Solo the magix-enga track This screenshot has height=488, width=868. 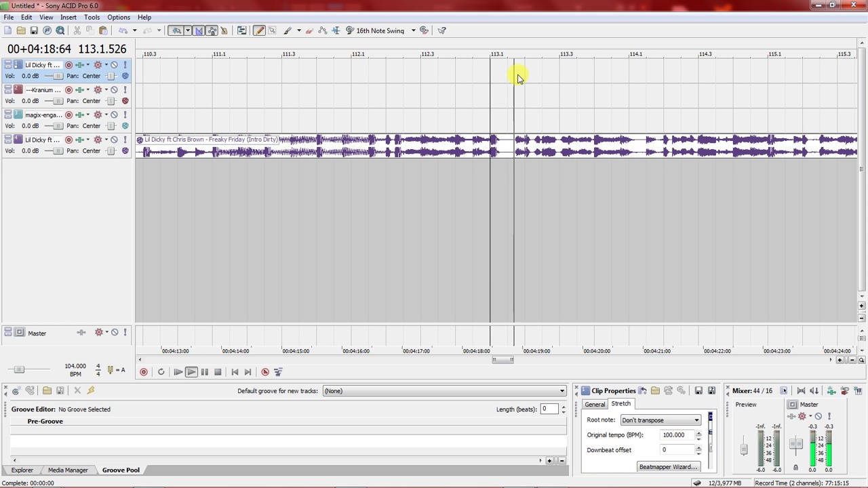tap(125, 115)
